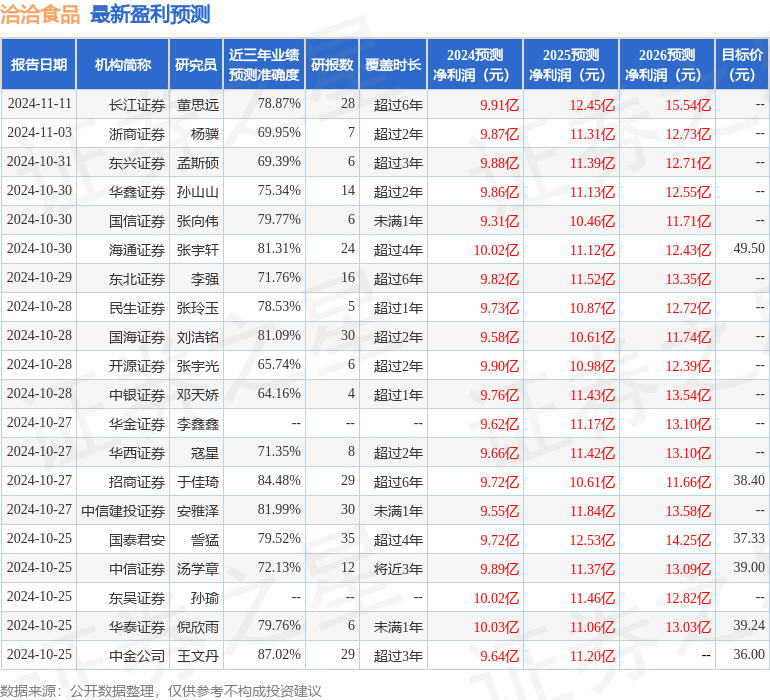Select the 报告日期 column header
The image size is (770, 700).
coord(39,64)
